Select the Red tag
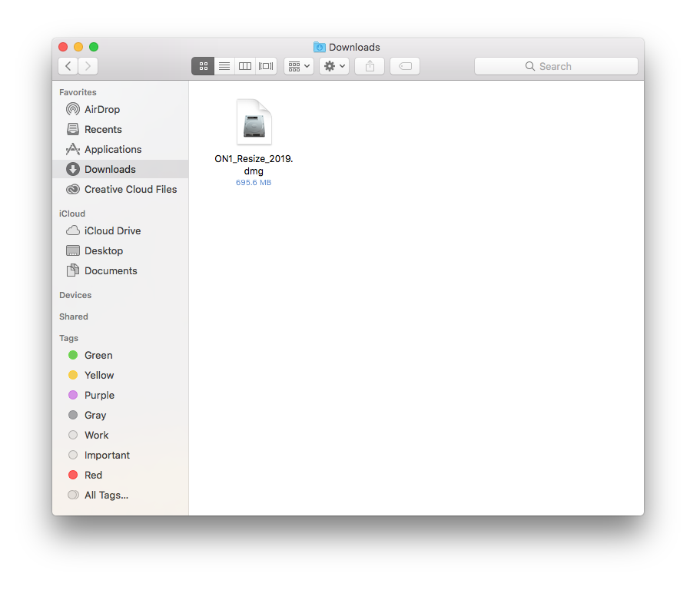Image resolution: width=700 pixels, height=590 pixels. point(120,476)
